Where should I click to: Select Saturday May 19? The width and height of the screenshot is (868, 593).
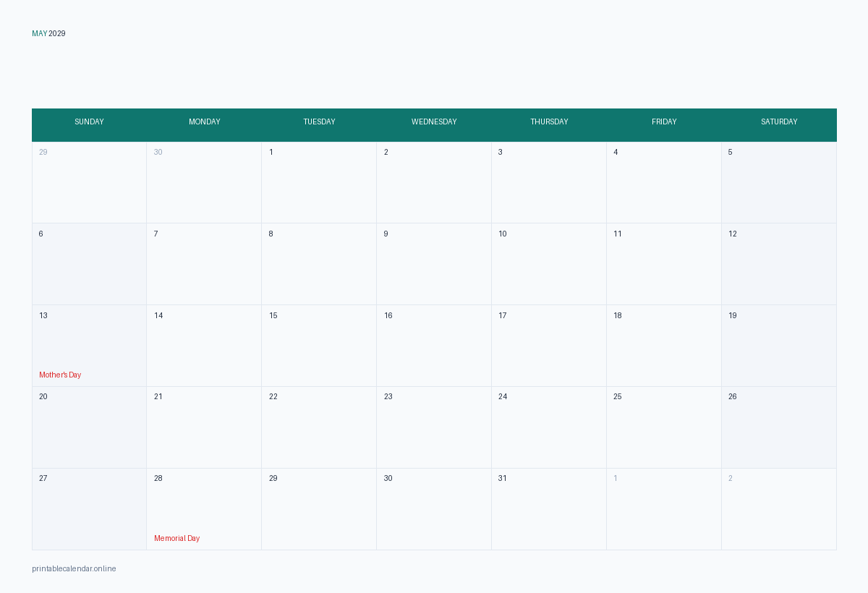[x=779, y=346]
